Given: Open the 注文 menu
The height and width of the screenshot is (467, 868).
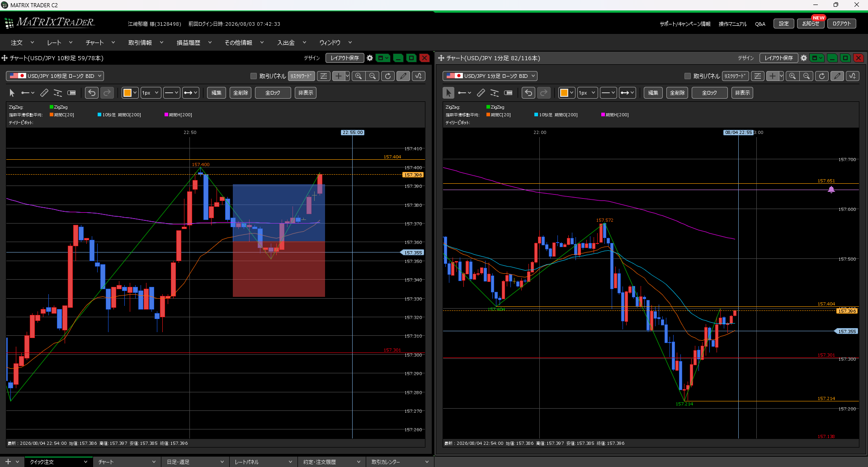Looking at the screenshot, I should click(x=22, y=43).
